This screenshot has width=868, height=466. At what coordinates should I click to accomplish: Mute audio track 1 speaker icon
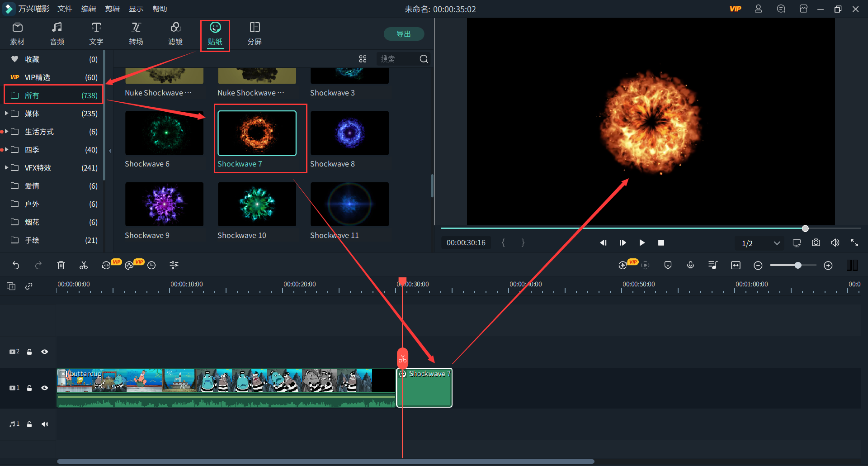pyautogui.click(x=45, y=424)
